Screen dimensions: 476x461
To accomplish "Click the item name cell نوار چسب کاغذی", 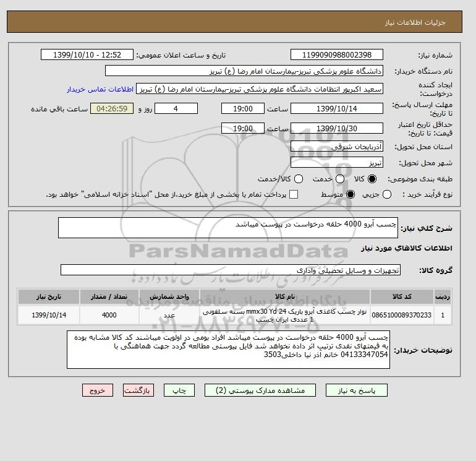I will [285, 315].
